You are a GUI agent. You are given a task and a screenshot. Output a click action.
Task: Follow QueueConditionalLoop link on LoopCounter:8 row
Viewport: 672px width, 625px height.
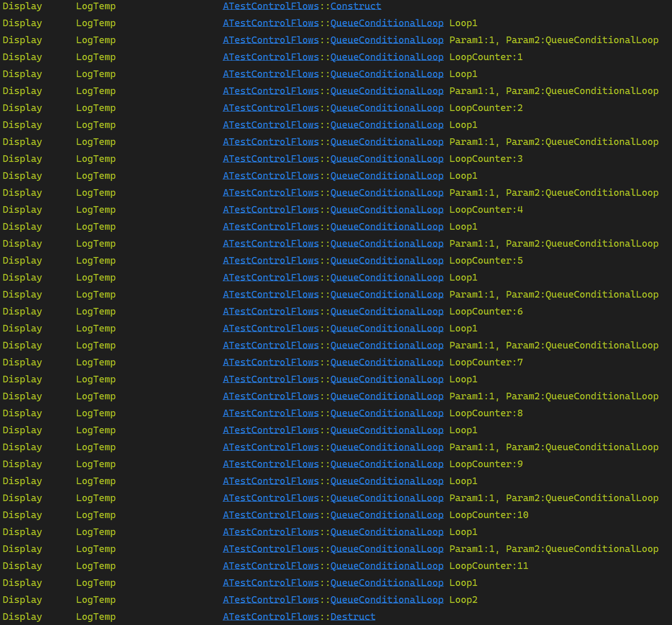(x=387, y=413)
